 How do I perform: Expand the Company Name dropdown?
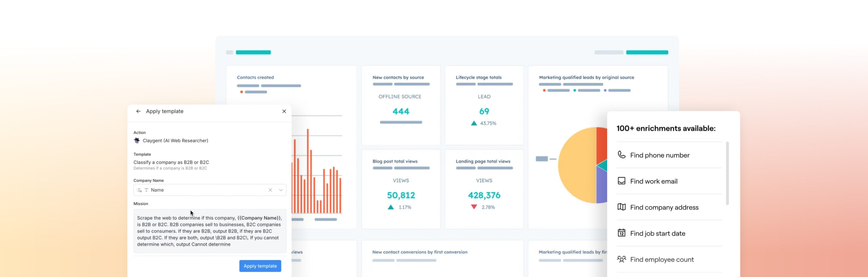coord(281,190)
